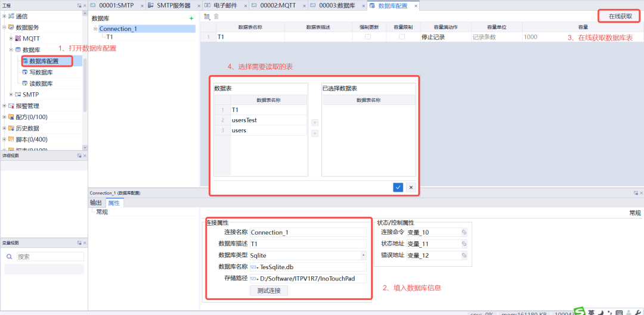Cancel table selection dialog with X button
644x315 pixels.
(411, 188)
